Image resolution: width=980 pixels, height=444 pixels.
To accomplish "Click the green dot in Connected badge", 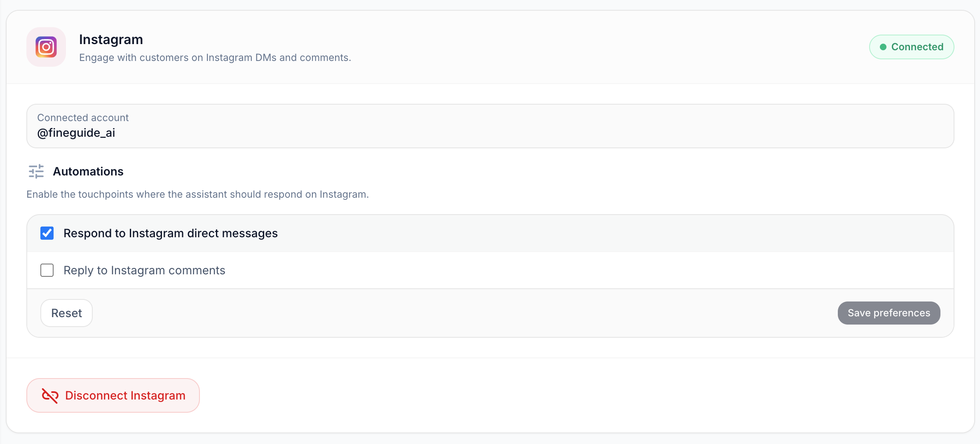I will pos(883,47).
